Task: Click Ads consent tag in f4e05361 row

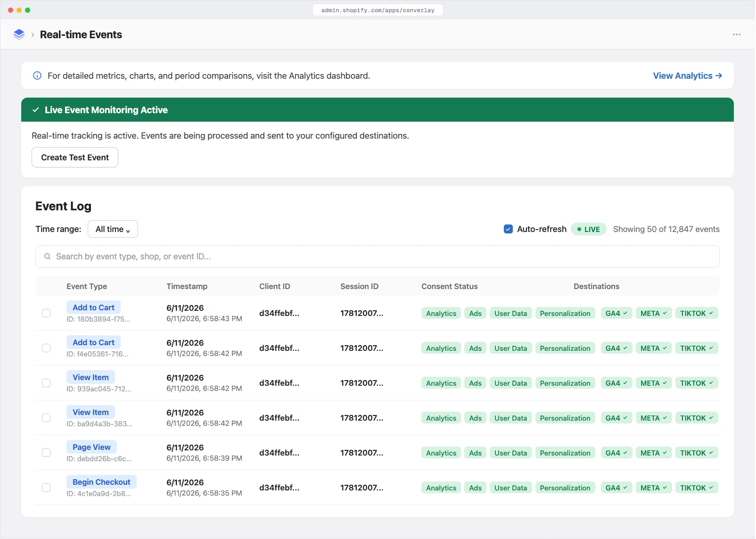Action: [475, 348]
